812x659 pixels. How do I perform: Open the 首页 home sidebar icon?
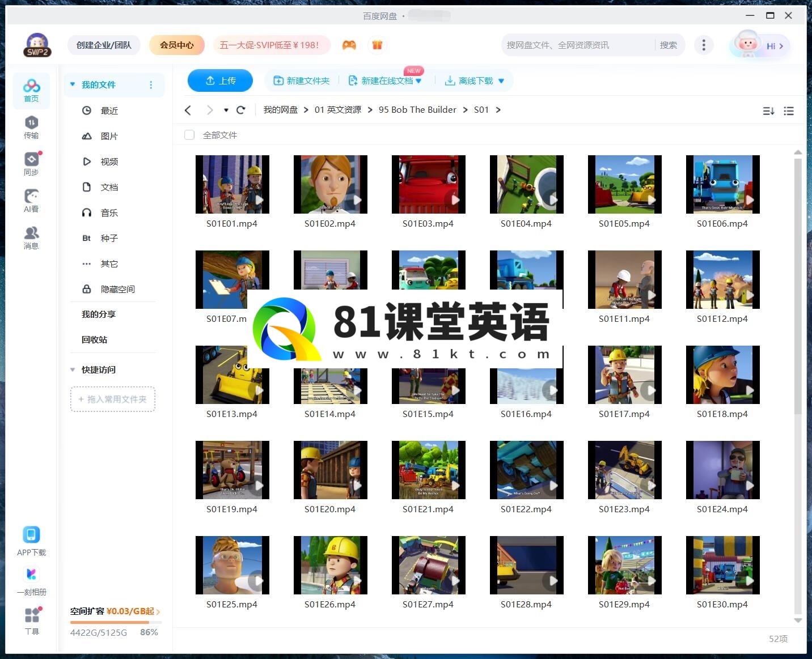click(32, 90)
